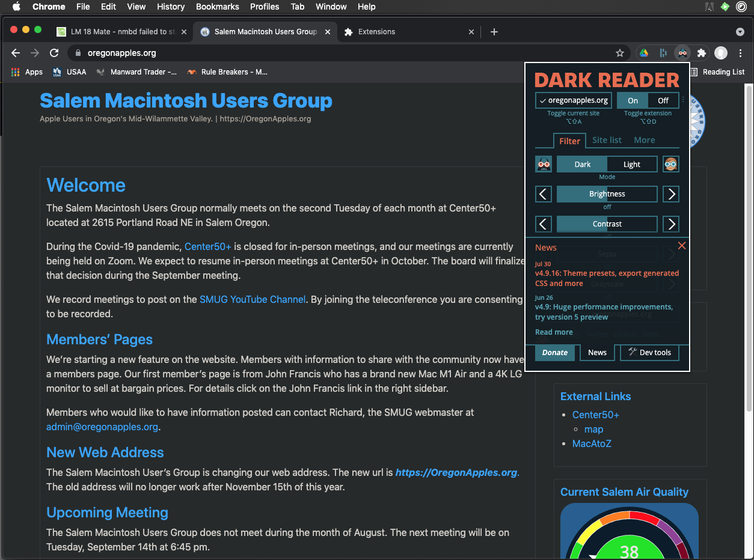The image size is (754, 560).
Task: Increase Contrast with right arrow
Action: coord(671,224)
